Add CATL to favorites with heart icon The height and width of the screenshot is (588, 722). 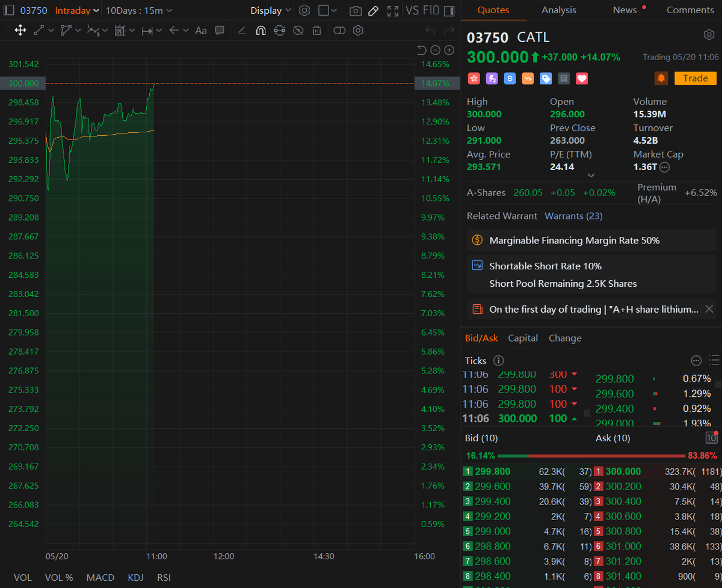pyautogui.click(x=582, y=78)
